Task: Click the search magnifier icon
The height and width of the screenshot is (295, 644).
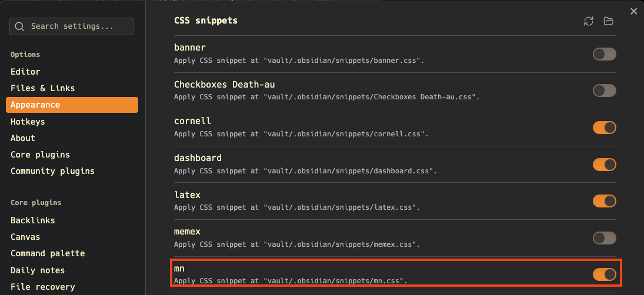Action: click(20, 26)
